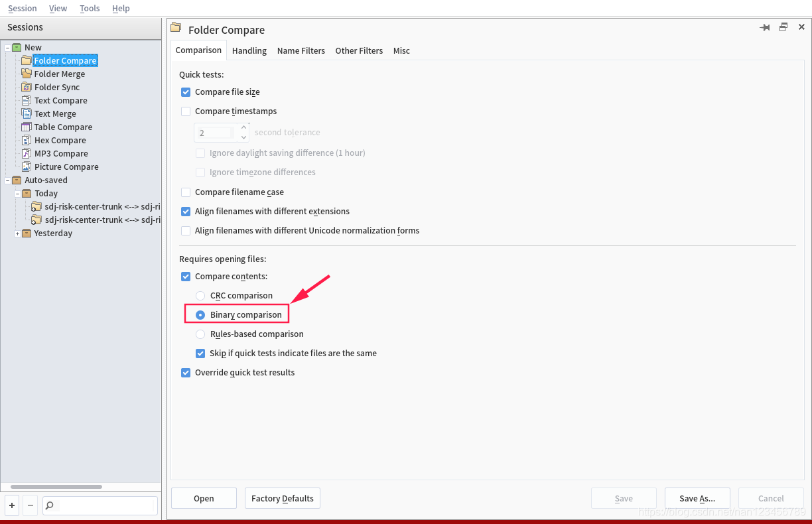Click the Open button
This screenshot has width=812, height=524.
pyautogui.click(x=204, y=499)
